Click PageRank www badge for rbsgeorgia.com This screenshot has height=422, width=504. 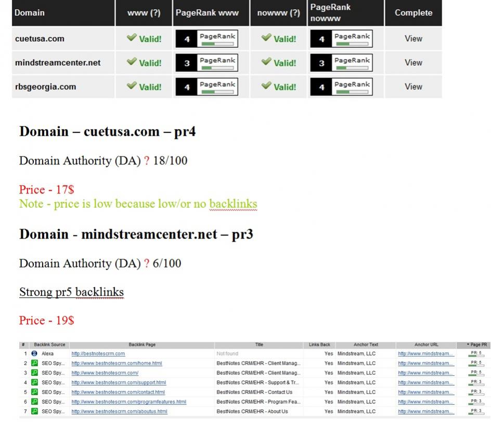point(206,87)
